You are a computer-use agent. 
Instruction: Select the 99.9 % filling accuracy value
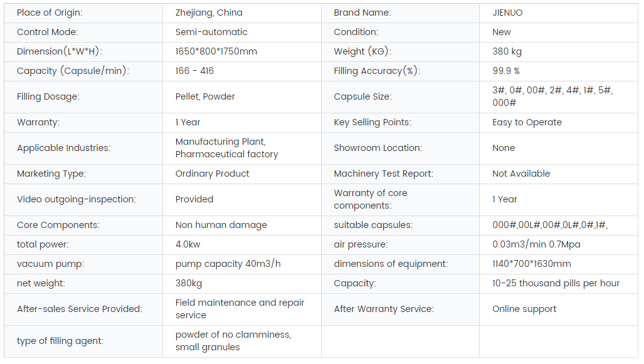[x=506, y=71]
